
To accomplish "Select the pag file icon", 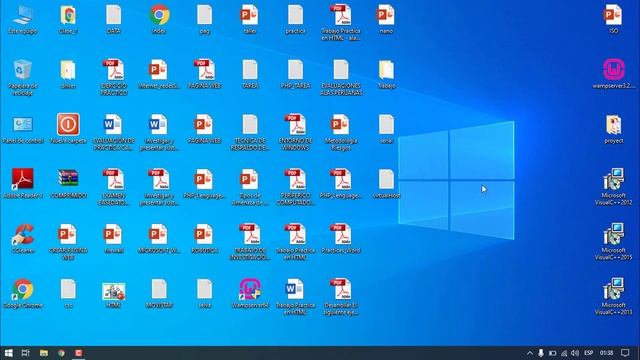I will click(204, 19).
